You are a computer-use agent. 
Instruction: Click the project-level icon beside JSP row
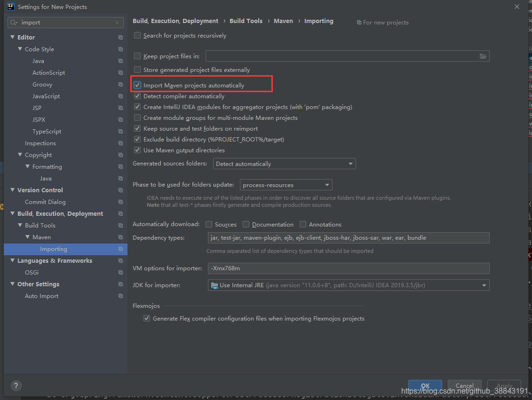(x=120, y=108)
